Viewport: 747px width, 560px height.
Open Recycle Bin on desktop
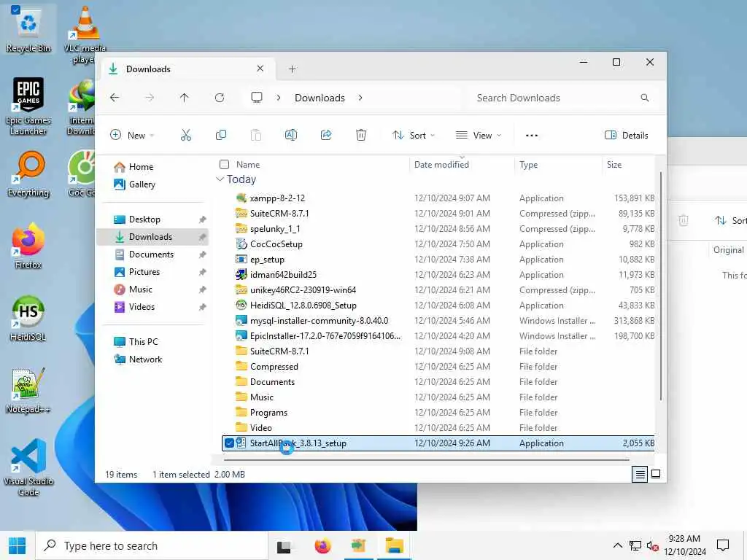tap(28, 29)
